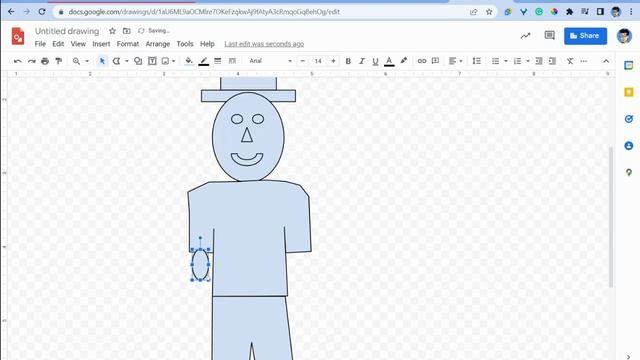Open the highlight color picker
The width and height of the screenshot is (640, 360).
(x=404, y=61)
